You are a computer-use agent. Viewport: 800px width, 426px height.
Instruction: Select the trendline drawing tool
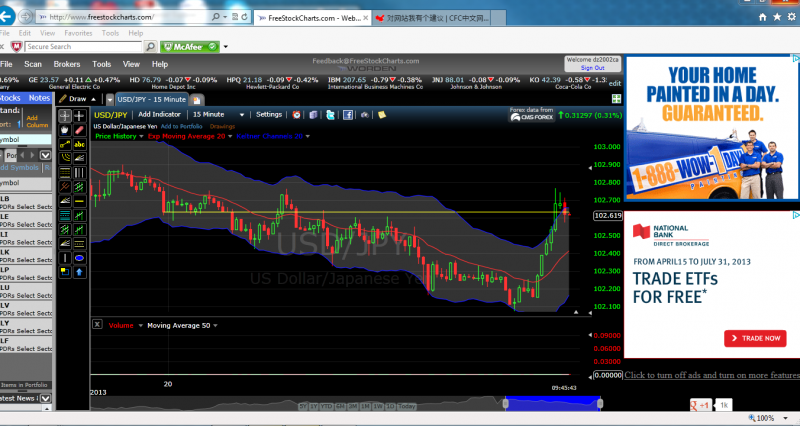click(x=65, y=144)
